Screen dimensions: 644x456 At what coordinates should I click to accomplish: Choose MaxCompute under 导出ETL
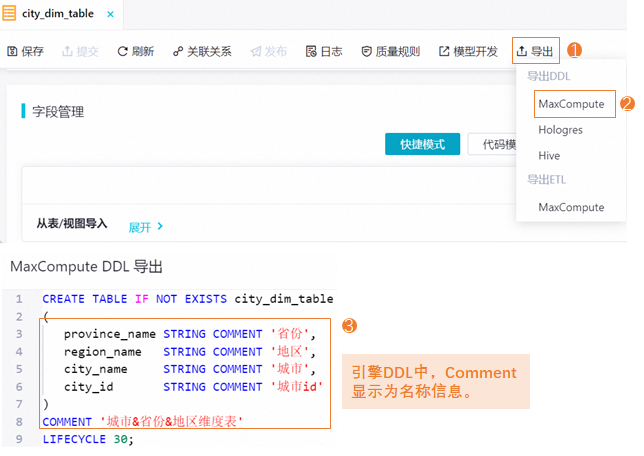coord(571,207)
